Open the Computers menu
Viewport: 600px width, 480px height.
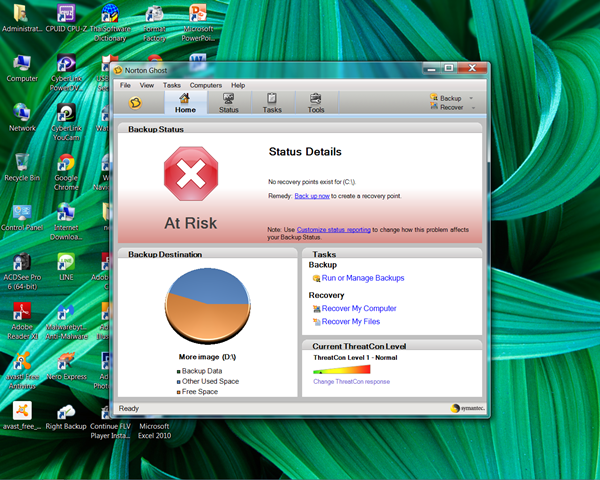pyautogui.click(x=206, y=85)
